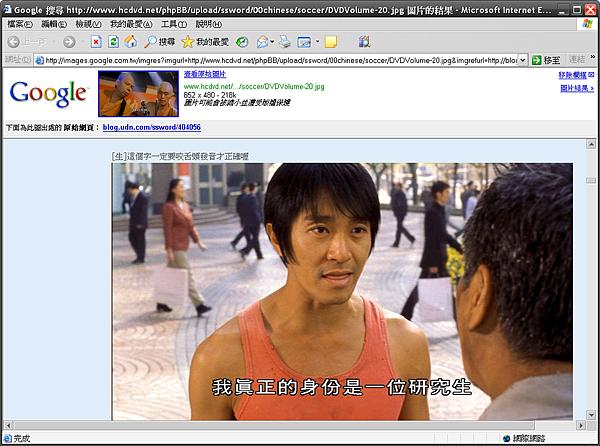This screenshot has width=600, height=446.
Task: Click the page icon beside 完成 in status bar
Action: point(7,438)
